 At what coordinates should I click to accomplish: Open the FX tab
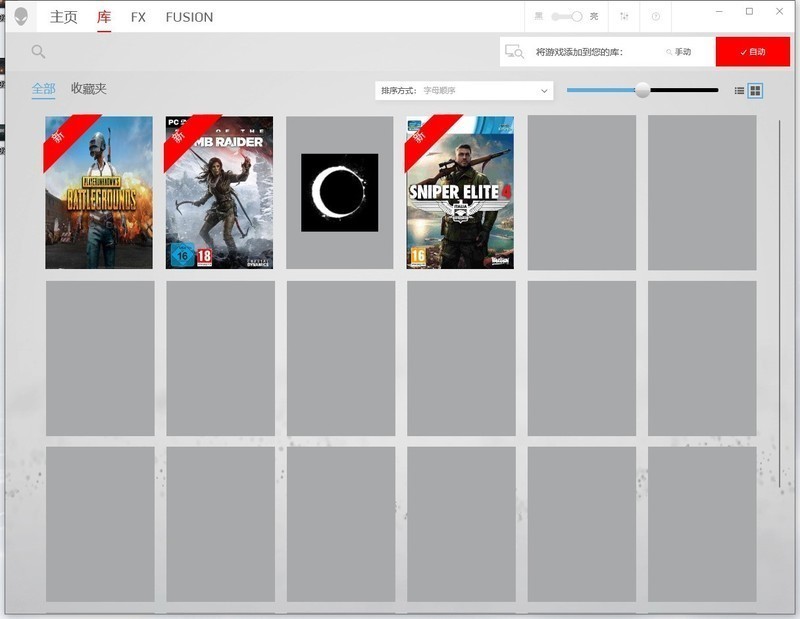(x=138, y=17)
